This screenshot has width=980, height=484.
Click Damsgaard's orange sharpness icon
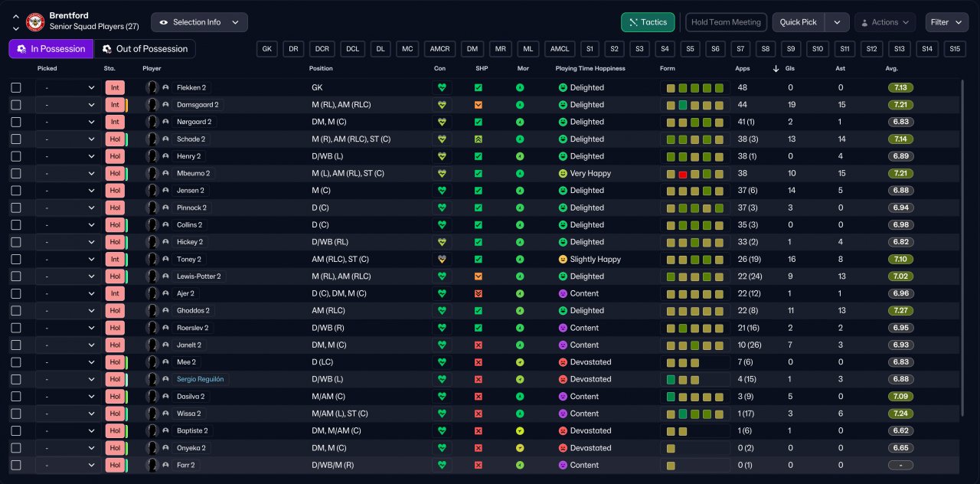point(479,105)
